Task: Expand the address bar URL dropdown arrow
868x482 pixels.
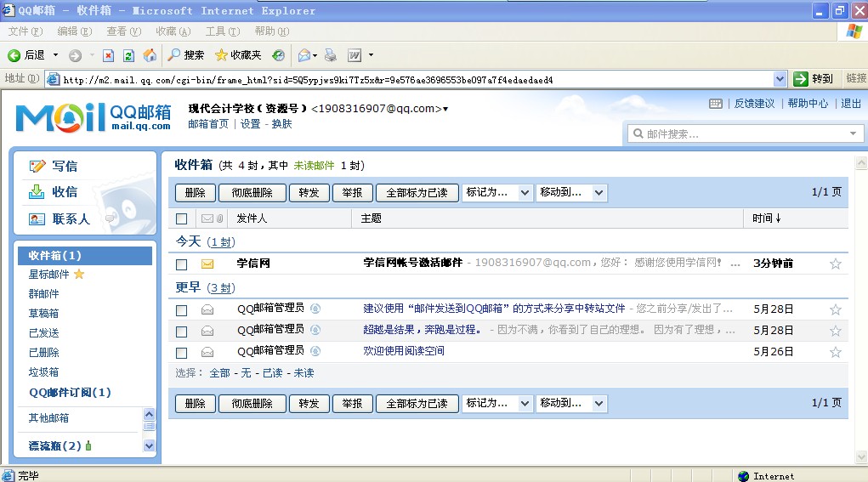Action: [x=780, y=79]
